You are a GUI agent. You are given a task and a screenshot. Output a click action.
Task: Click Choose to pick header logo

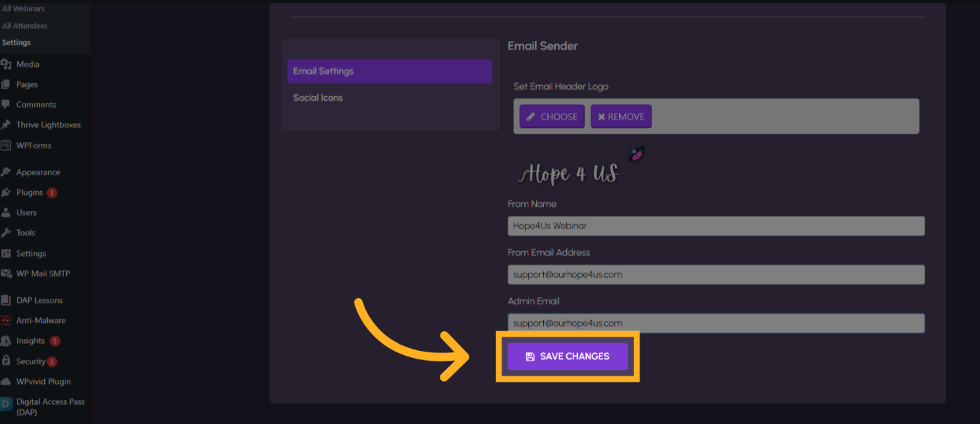[552, 117]
